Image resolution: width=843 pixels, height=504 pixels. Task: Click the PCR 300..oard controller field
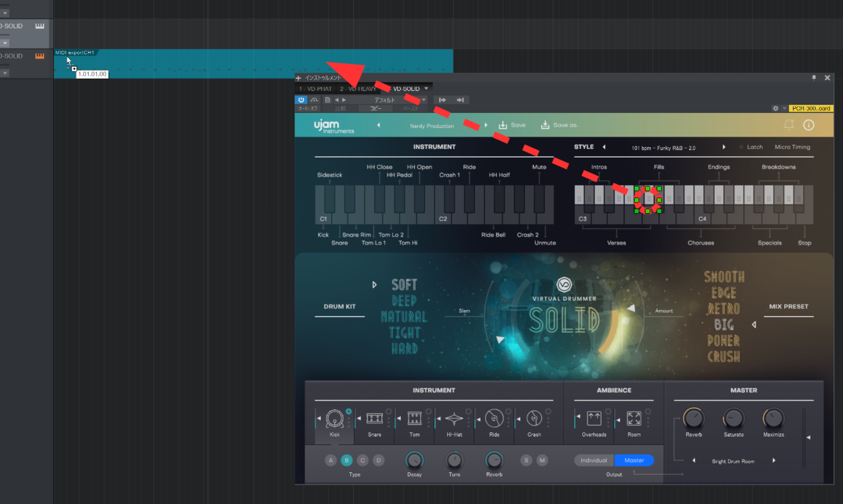(x=811, y=109)
